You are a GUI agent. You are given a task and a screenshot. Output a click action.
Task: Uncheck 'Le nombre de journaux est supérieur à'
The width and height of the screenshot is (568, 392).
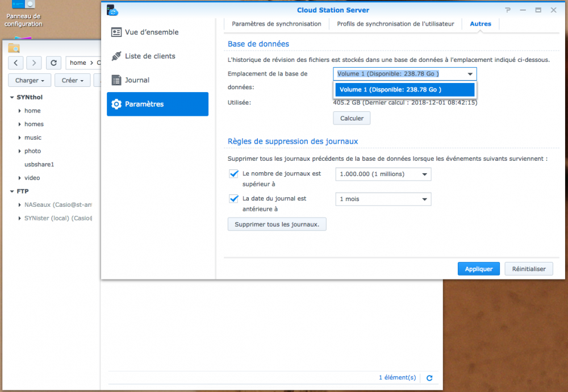point(233,174)
